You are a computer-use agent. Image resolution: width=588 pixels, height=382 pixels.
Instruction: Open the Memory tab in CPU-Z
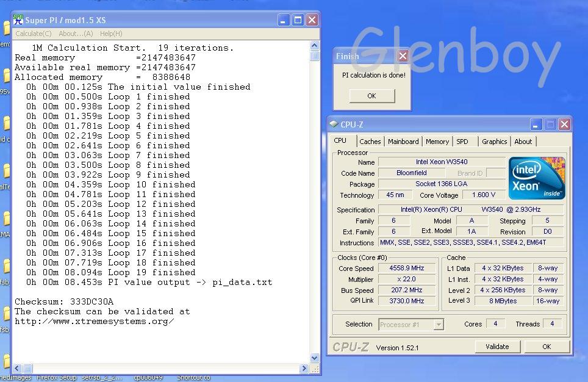coord(437,142)
